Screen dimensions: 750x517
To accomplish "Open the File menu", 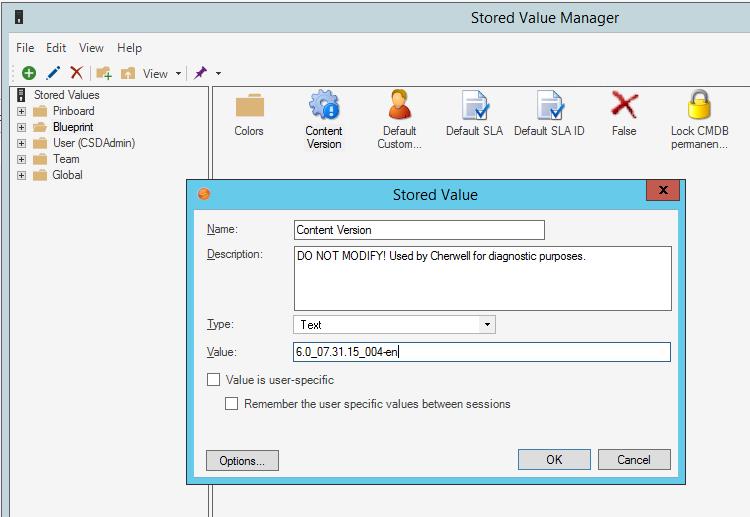I will tap(25, 48).
